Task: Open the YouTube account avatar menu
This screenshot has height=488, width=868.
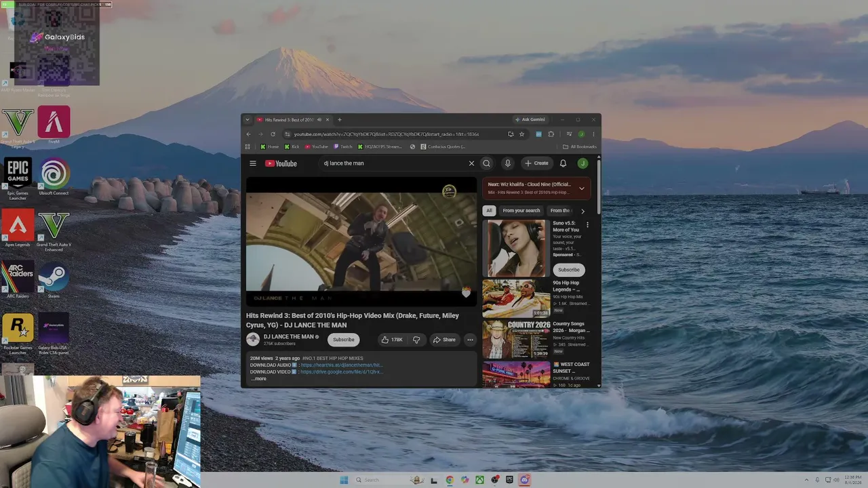Action: click(583, 163)
